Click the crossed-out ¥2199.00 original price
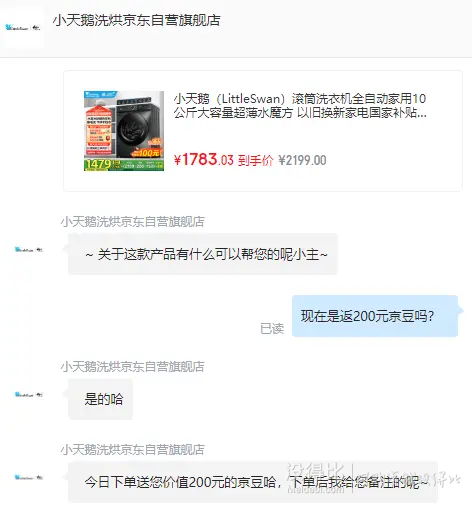472x513 pixels. tap(302, 160)
